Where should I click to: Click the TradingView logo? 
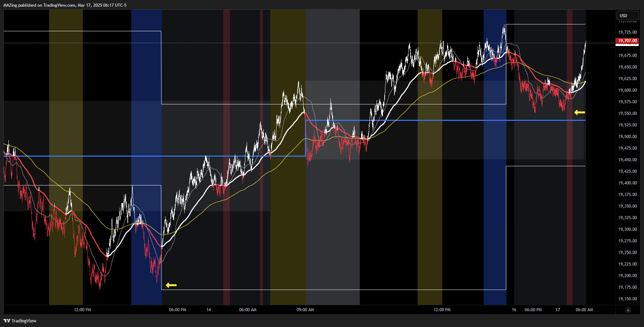click(20, 321)
